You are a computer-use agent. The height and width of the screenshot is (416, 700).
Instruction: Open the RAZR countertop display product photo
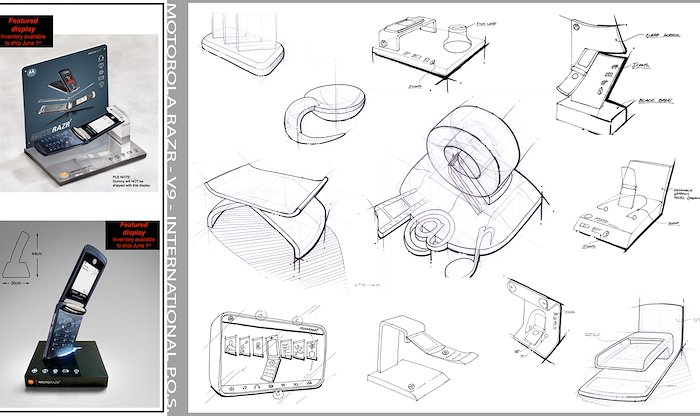pyautogui.click(x=79, y=113)
